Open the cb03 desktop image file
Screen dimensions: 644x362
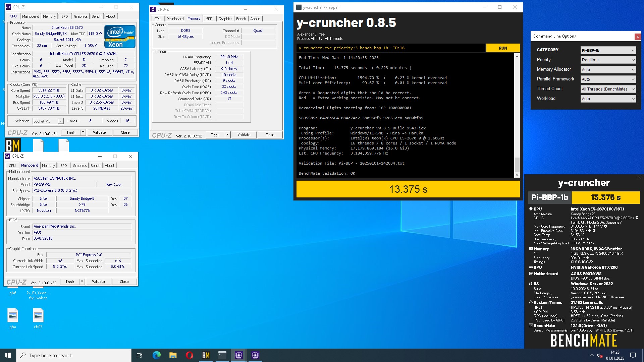(38, 318)
